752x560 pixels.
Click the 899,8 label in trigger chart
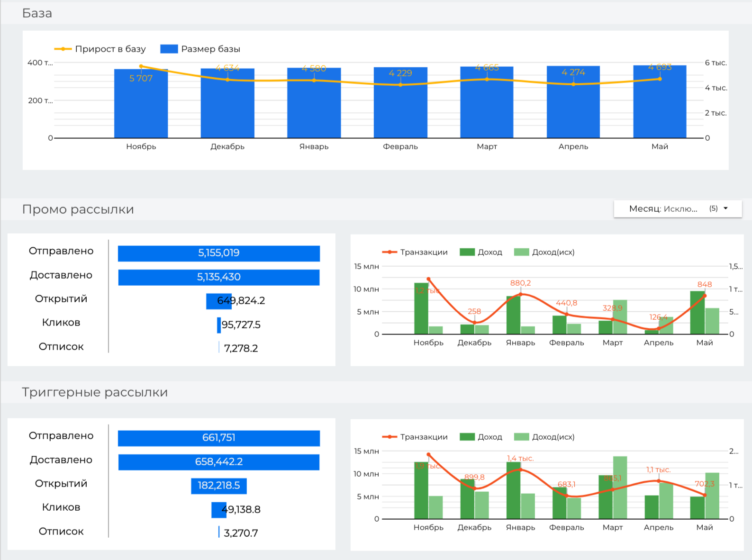point(474,477)
